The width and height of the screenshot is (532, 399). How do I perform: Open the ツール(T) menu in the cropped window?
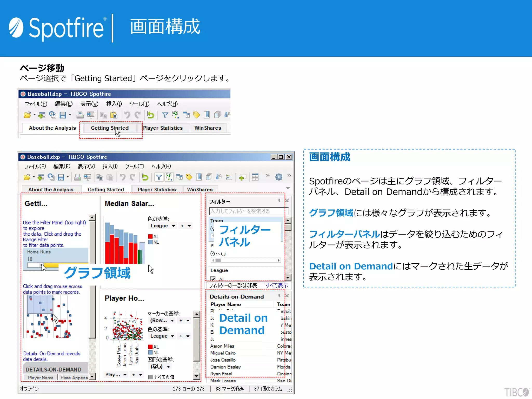click(139, 104)
